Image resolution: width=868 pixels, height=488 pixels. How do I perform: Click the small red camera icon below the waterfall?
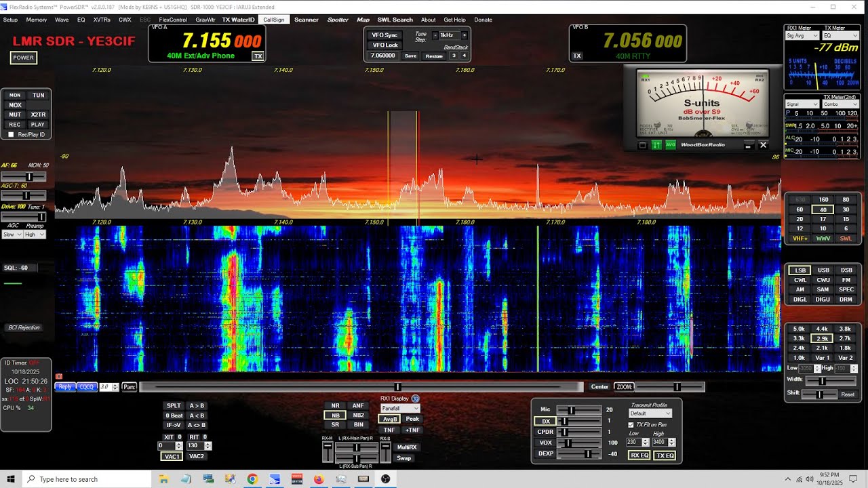[x=59, y=376]
